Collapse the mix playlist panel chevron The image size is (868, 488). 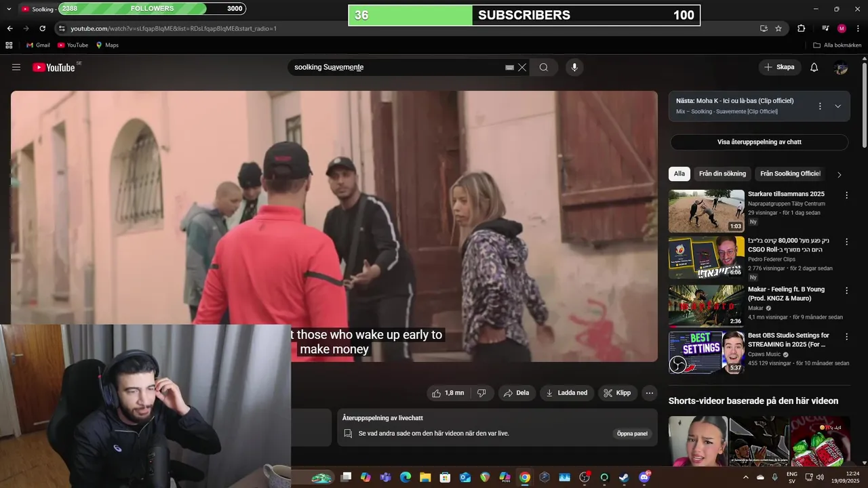click(837, 106)
